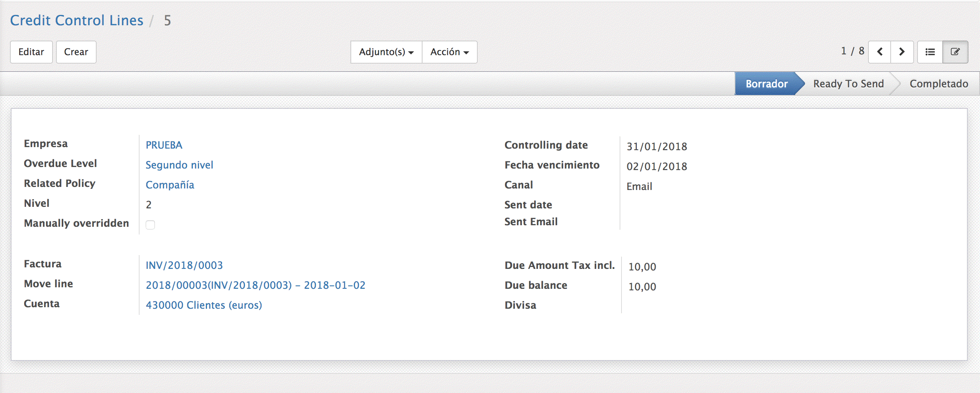Open the Segundo nivel overdue level
The height and width of the screenshot is (393, 980).
pos(179,165)
